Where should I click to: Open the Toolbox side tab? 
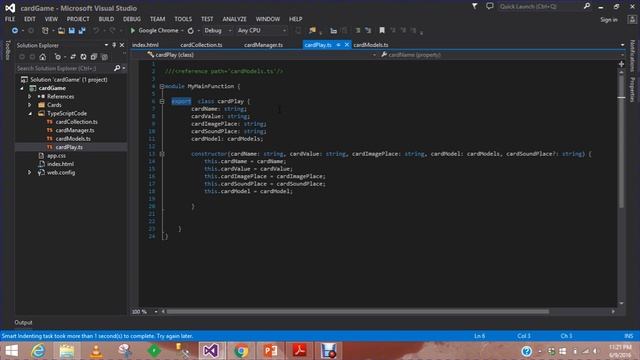tap(7, 50)
